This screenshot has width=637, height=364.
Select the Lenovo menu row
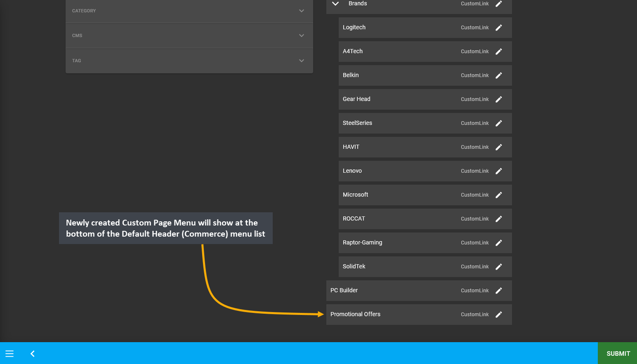coord(425,171)
